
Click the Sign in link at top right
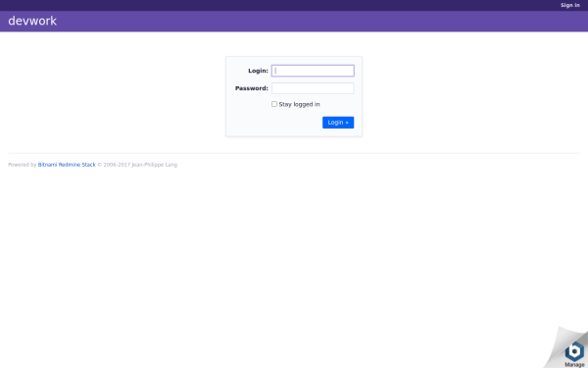570,5
